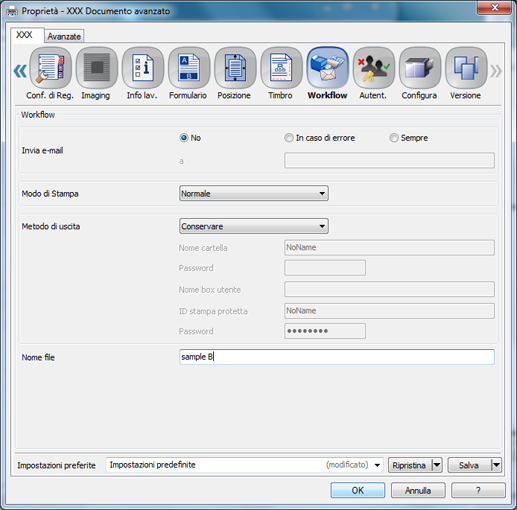Select the Timbro icon
This screenshot has height=510, width=517.
281,68
